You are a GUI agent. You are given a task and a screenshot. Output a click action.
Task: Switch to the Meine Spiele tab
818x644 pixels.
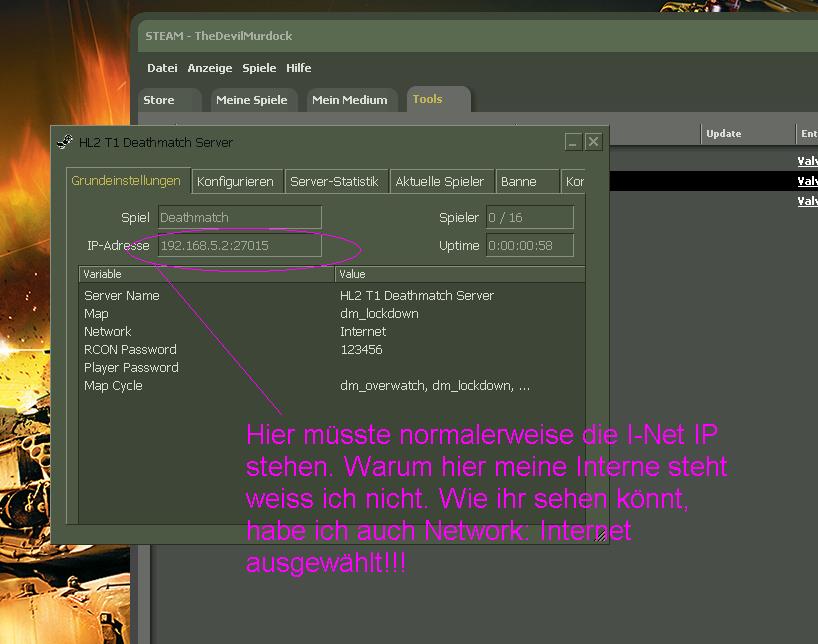click(254, 100)
